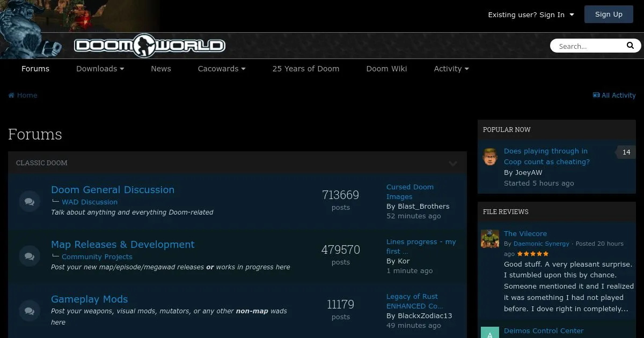This screenshot has height=338, width=644.
Task: Open the News menu item
Action: tap(161, 69)
